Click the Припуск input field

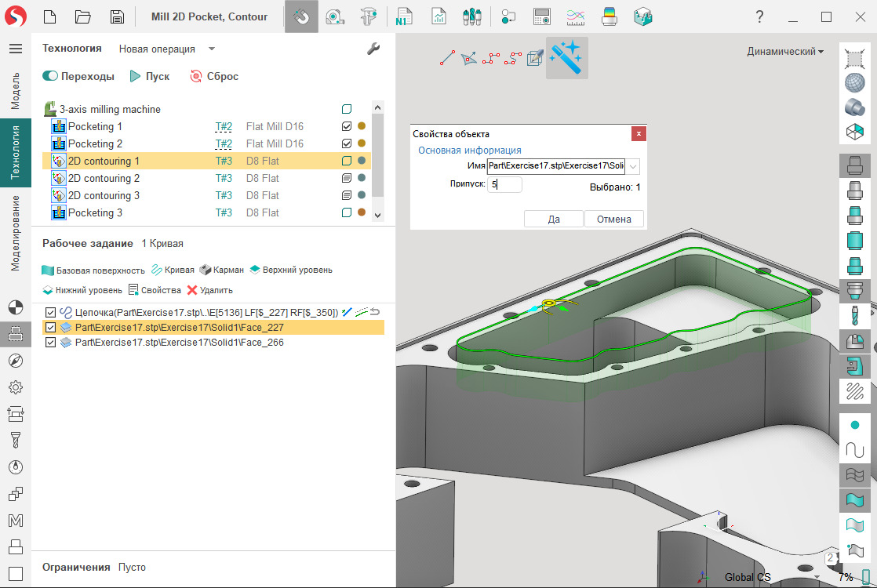click(x=505, y=185)
